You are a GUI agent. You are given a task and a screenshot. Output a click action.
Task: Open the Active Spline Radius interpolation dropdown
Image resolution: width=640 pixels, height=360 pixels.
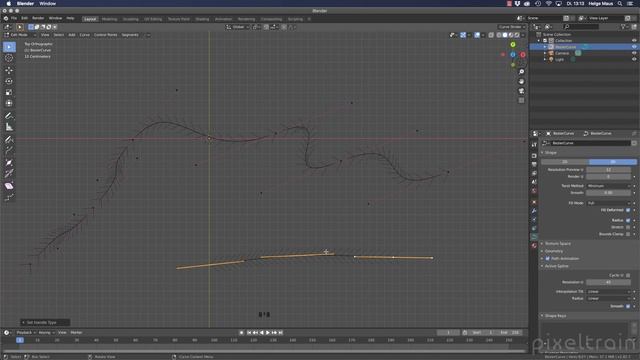coord(609,298)
